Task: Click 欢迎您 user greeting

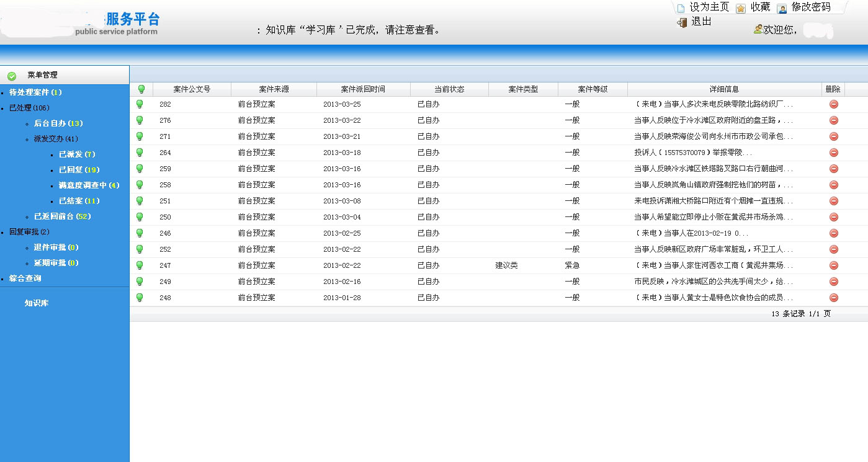Action: 780,29
